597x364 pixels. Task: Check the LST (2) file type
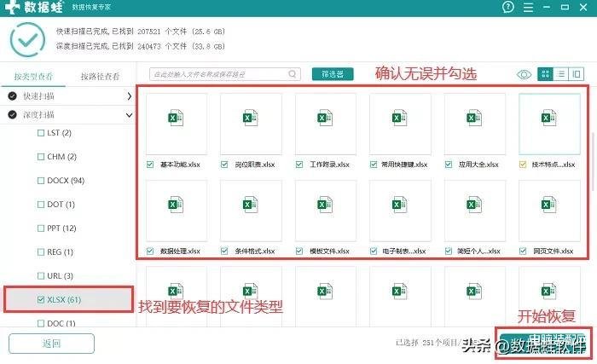41,133
